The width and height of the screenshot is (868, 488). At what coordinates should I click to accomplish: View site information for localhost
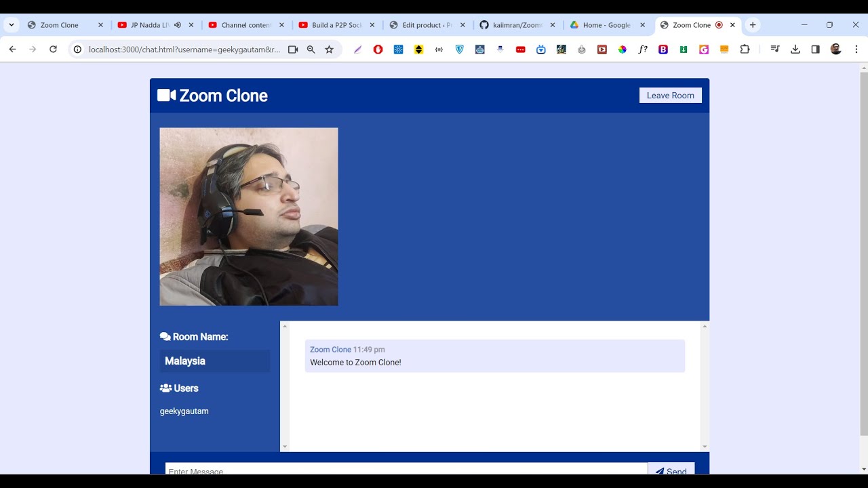point(77,49)
